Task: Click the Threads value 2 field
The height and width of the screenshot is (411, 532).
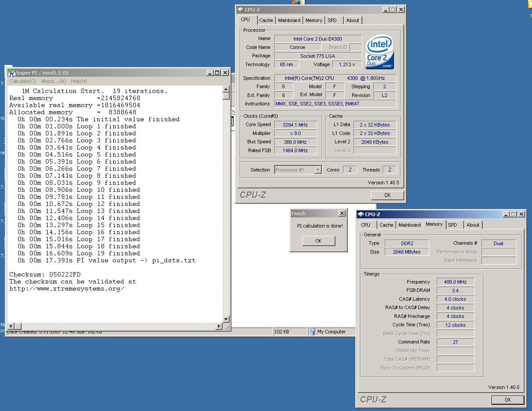Action: [x=390, y=170]
